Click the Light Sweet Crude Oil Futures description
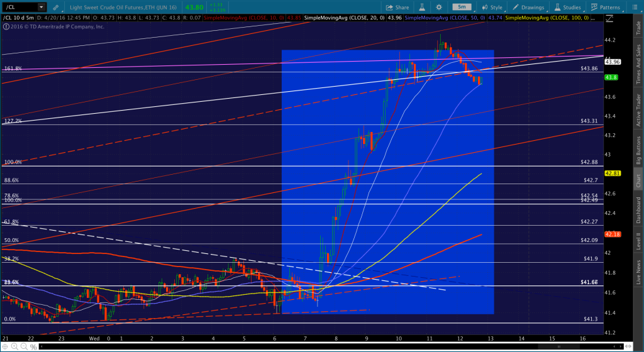This screenshot has height=352, width=644. coord(123,8)
